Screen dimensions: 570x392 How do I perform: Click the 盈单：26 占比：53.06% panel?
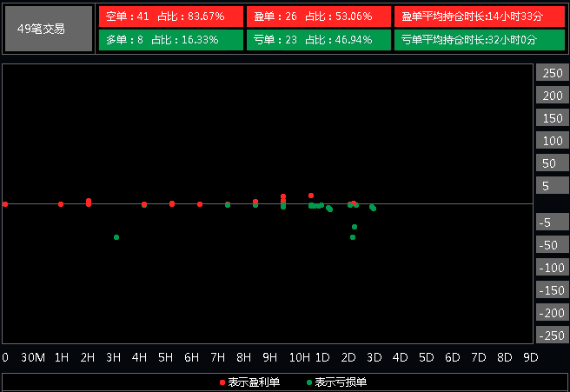pyautogui.click(x=319, y=17)
